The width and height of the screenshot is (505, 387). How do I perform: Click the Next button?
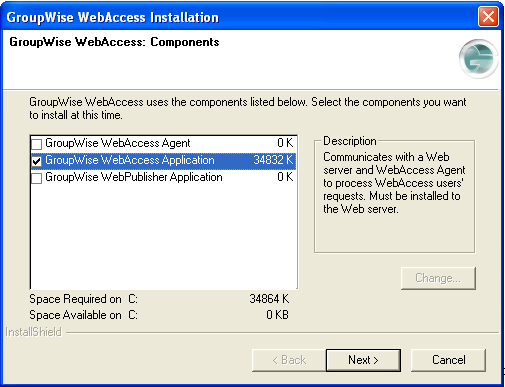click(363, 360)
